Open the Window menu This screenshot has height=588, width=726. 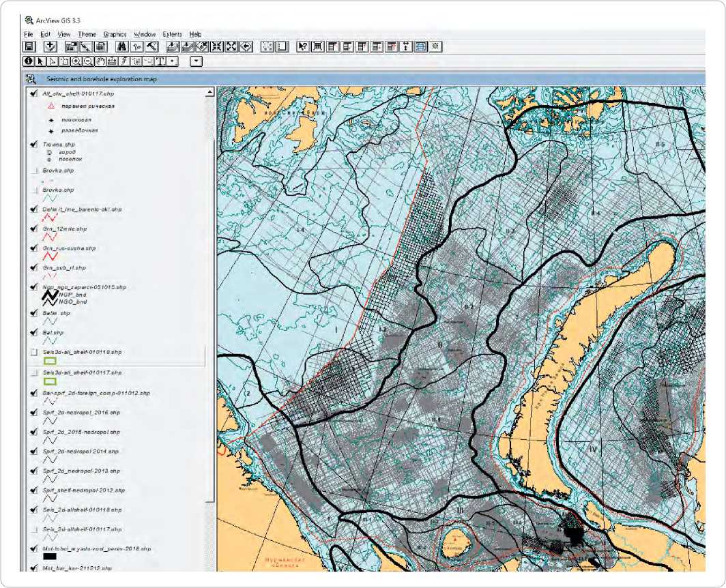pos(145,34)
